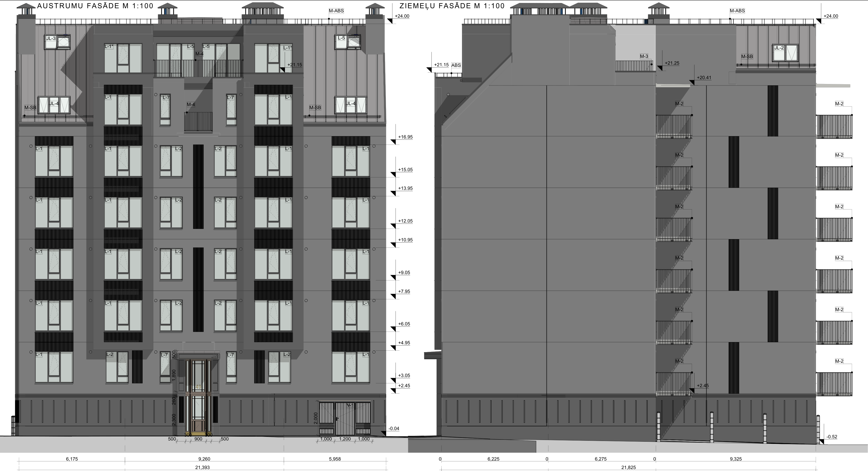Select the 6,175 dimension text
The width and height of the screenshot is (868, 471).
pos(72,459)
